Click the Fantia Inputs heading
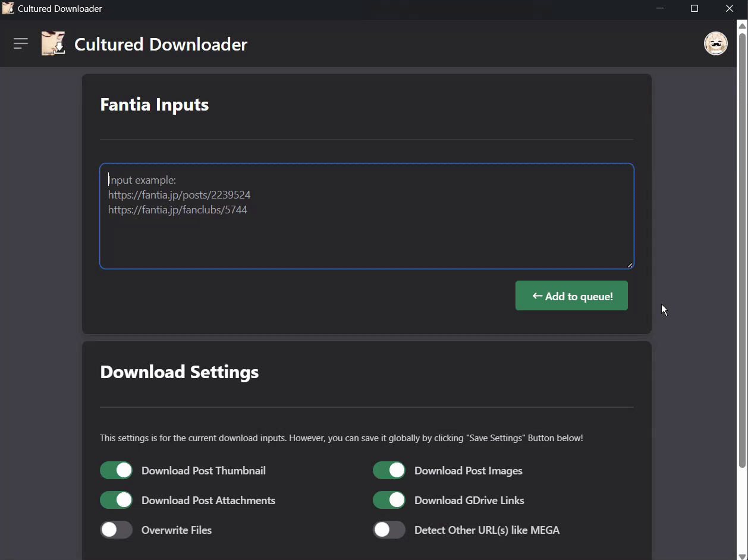 155,105
